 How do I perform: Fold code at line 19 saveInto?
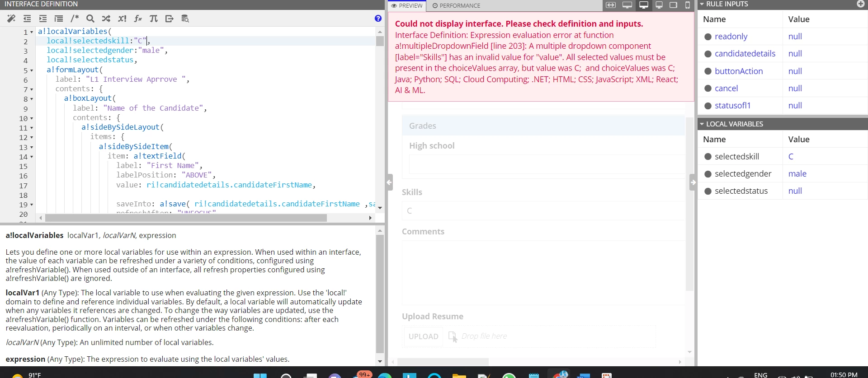click(32, 205)
